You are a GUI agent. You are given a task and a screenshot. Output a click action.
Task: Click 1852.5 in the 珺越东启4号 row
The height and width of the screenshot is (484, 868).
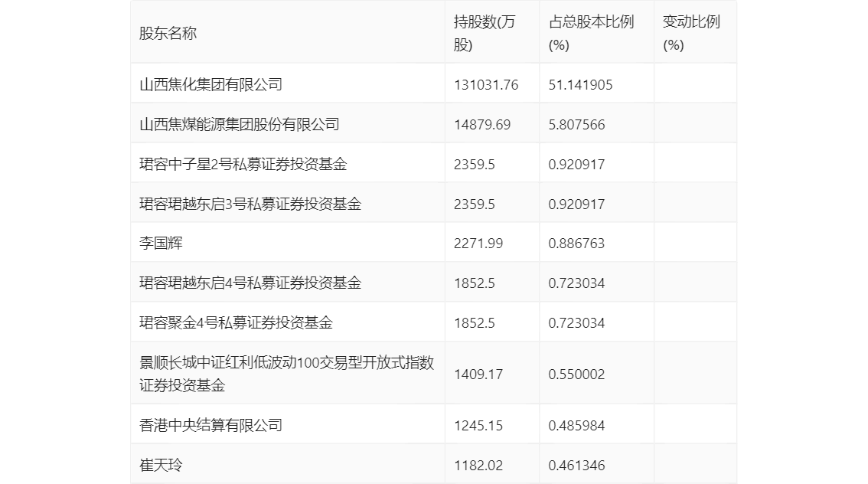coord(475,283)
